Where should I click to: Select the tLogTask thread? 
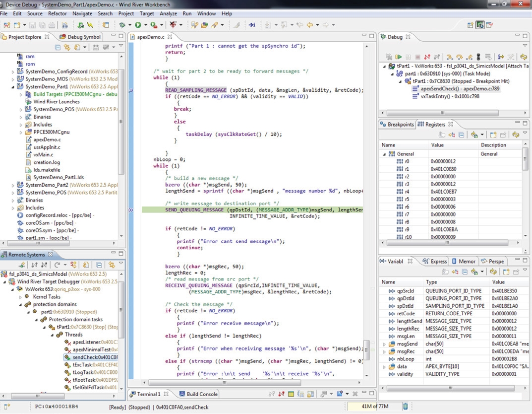pos(91,373)
